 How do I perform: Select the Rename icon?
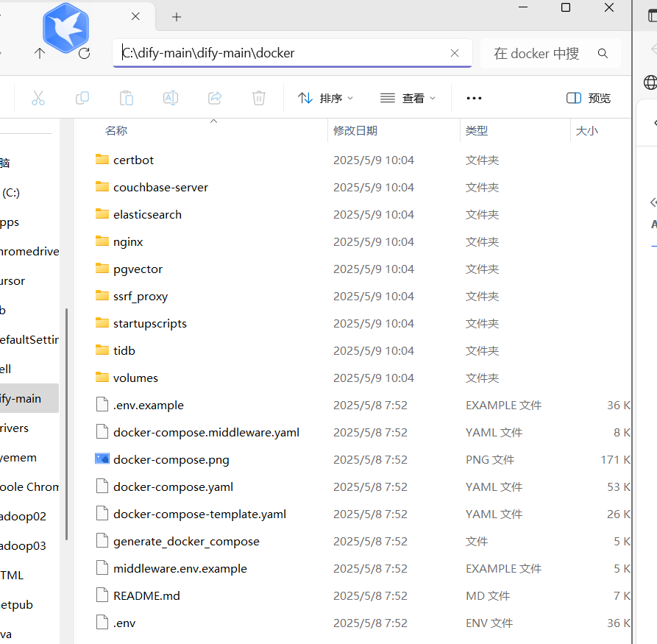[x=170, y=98]
